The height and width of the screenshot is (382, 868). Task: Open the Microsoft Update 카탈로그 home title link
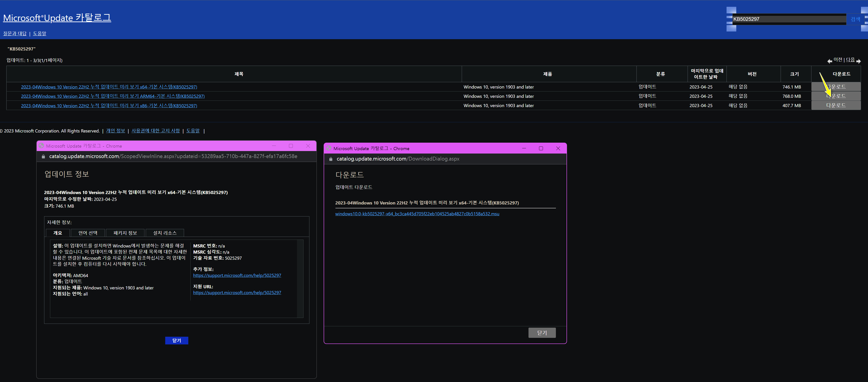[57, 17]
